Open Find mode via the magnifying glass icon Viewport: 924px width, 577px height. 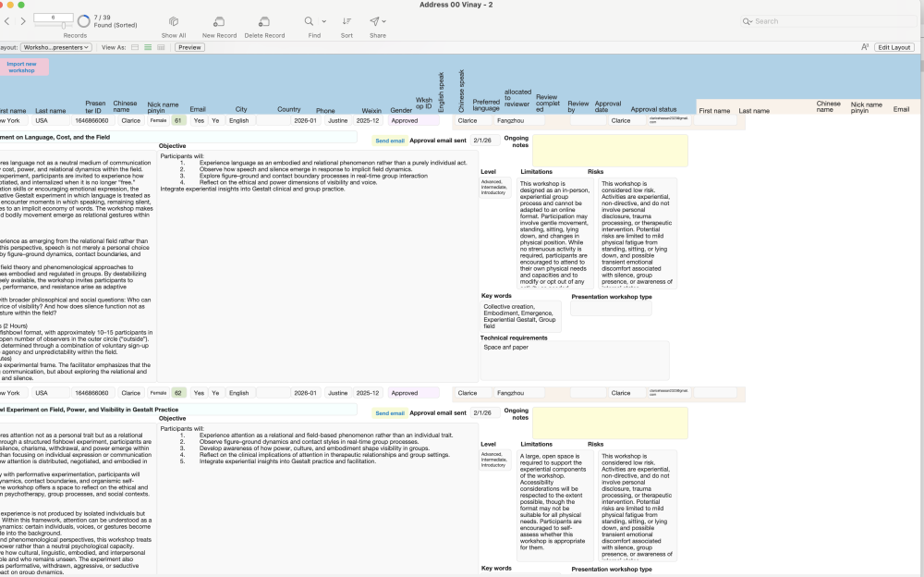[x=308, y=20]
